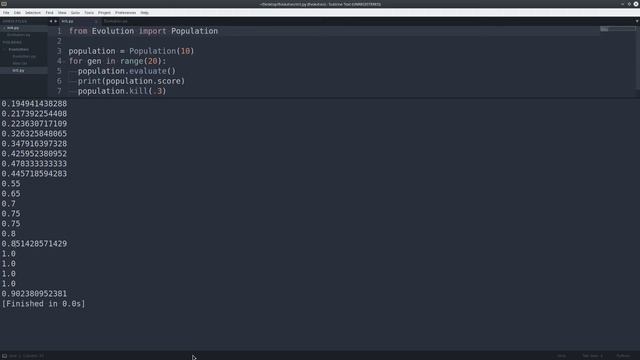The image size is (640, 360).
Task: Click output value 0.425952380952
Action: [34, 154]
